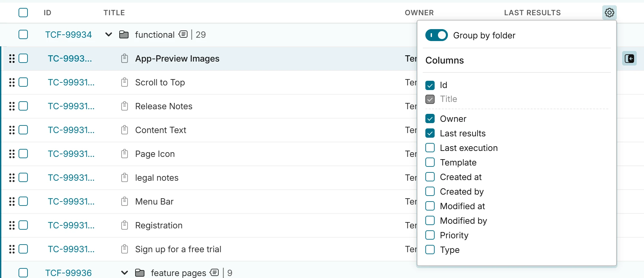Click clipboard icon for Sign up for a free trial

125,249
